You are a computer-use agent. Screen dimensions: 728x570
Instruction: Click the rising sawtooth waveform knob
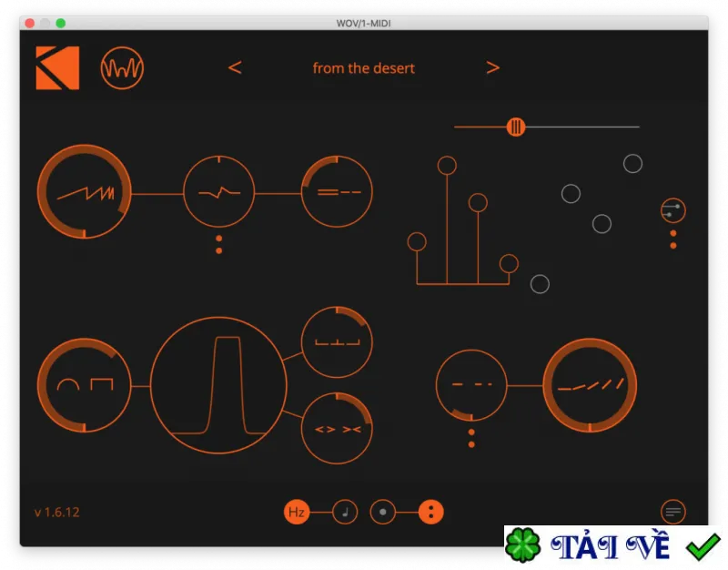(84, 191)
